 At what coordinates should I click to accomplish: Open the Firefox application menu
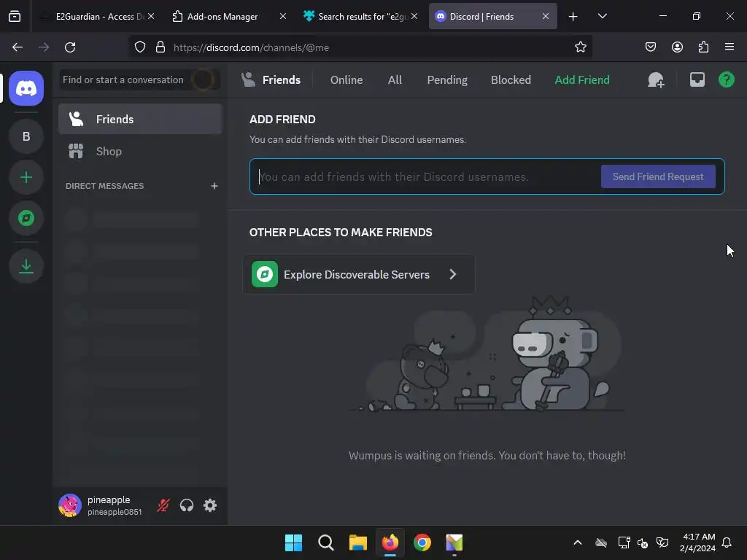[x=729, y=47]
